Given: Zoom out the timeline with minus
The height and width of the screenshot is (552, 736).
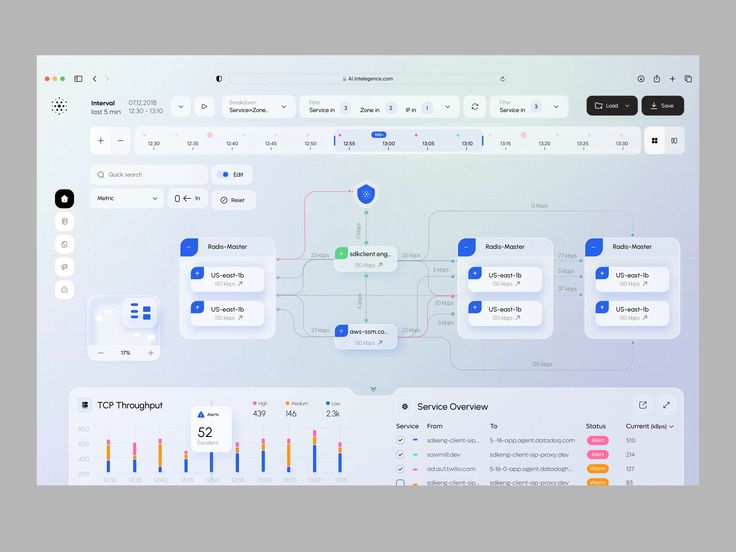Looking at the screenshot, I should coord(121,140).
